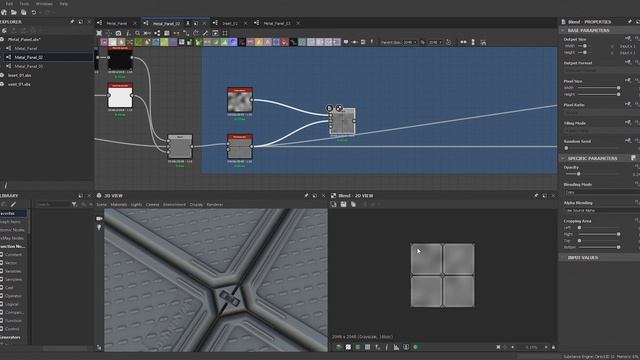Collapse the Specific Parameters section
The image size is (640, 360).
tap(563, 158)
